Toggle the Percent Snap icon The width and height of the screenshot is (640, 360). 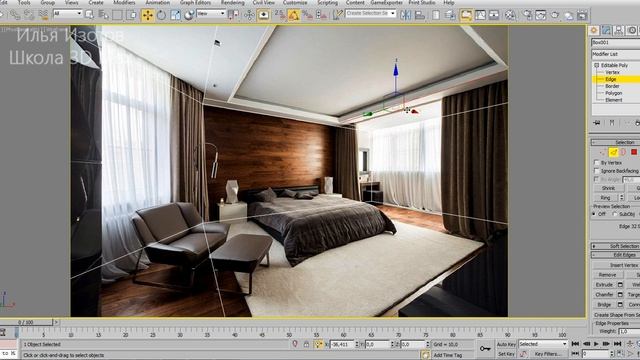pyautogui.click(x=307, y=15)
